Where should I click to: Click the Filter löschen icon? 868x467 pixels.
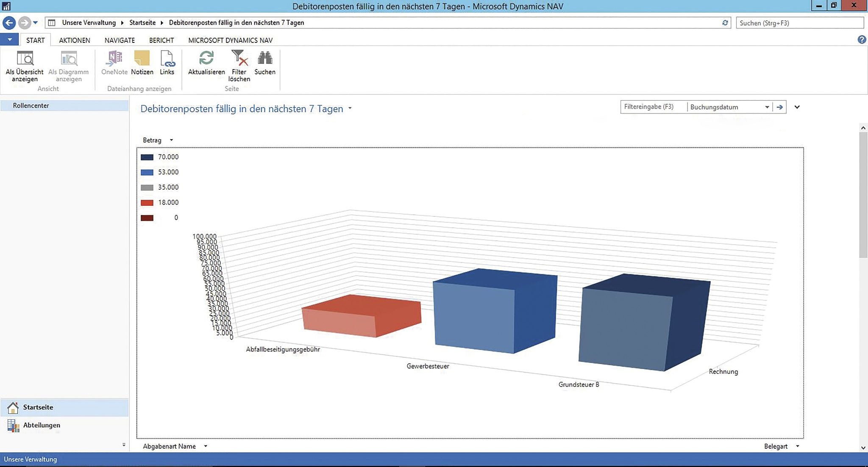pos(239,59)
